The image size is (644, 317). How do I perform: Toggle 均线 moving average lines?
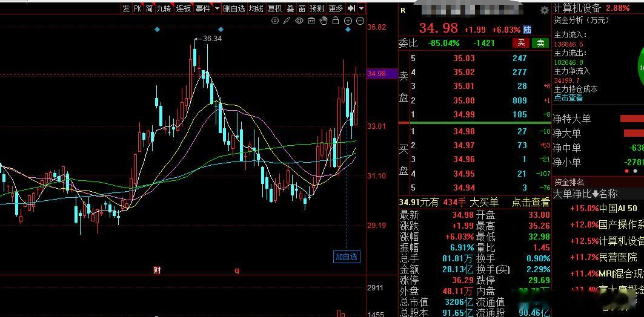(256, 8)
